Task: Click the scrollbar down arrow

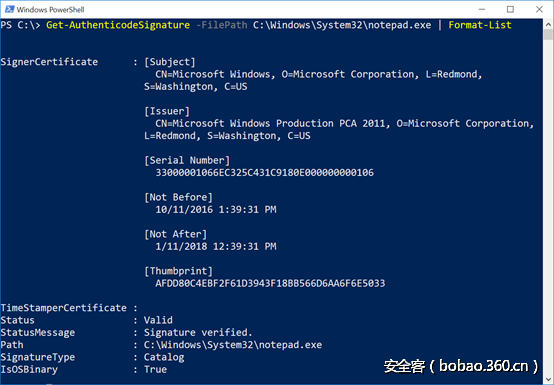Action: (548, 378)
